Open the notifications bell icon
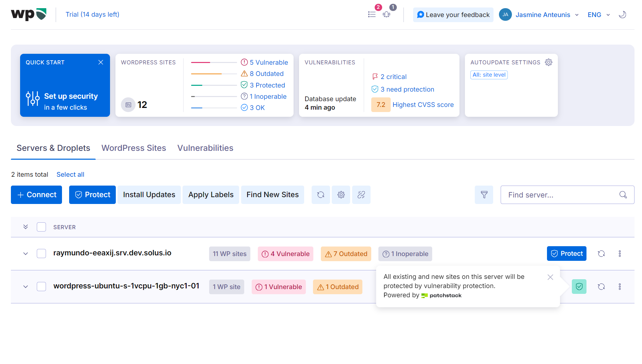The width and height of the screenshot is (642, 364). click(x=387, y=14)
